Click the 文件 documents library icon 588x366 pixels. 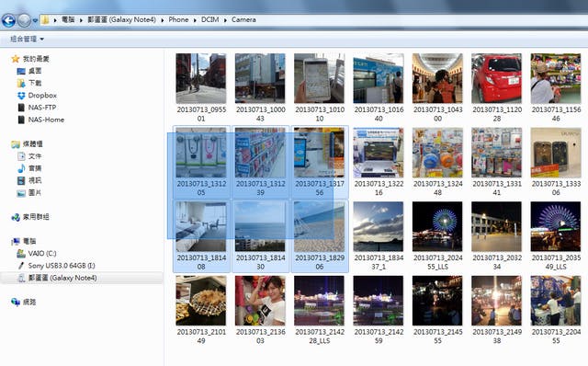(21, 156)
